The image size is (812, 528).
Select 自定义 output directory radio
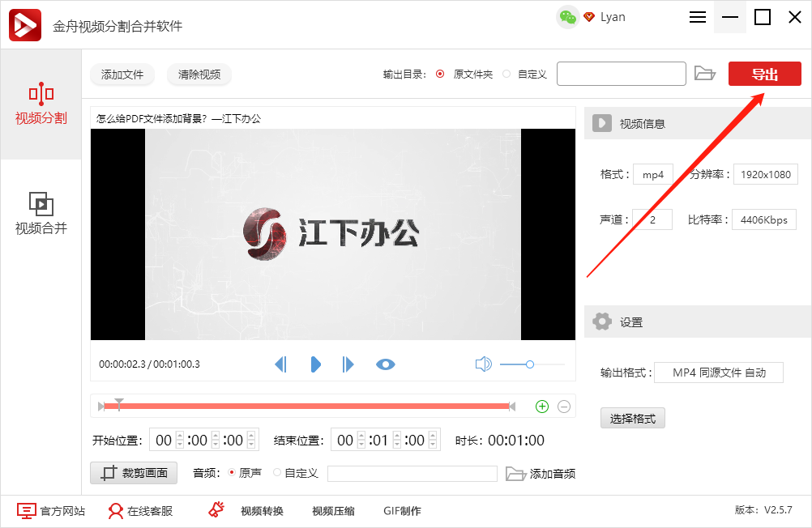(x=506, y=74)
